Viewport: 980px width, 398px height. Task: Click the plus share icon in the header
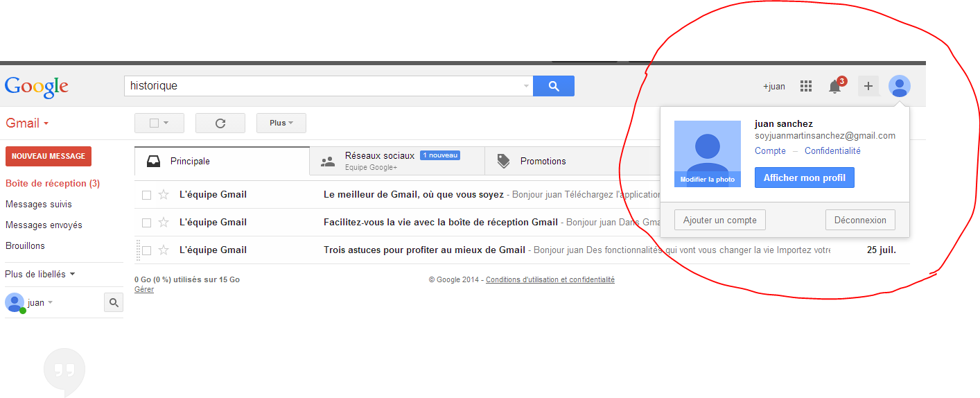click(868, 86)
